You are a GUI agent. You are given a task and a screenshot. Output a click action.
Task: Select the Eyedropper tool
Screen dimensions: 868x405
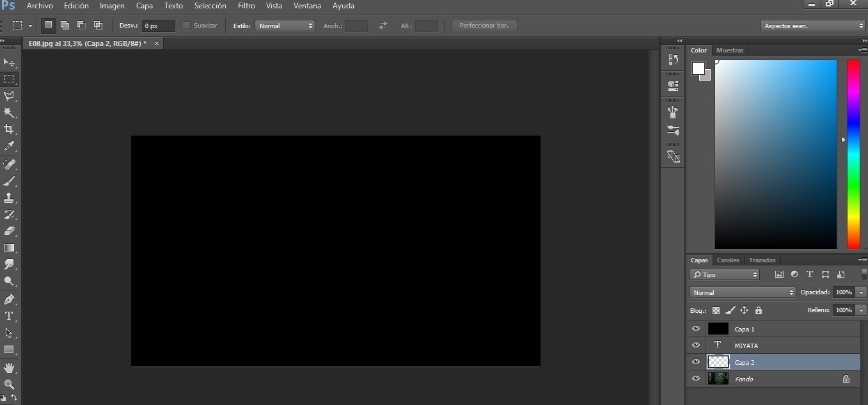(10, 147)
